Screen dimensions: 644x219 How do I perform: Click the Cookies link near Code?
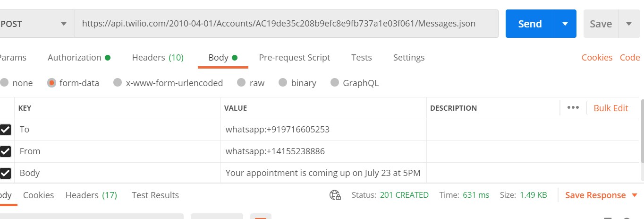tap(597, 58)
